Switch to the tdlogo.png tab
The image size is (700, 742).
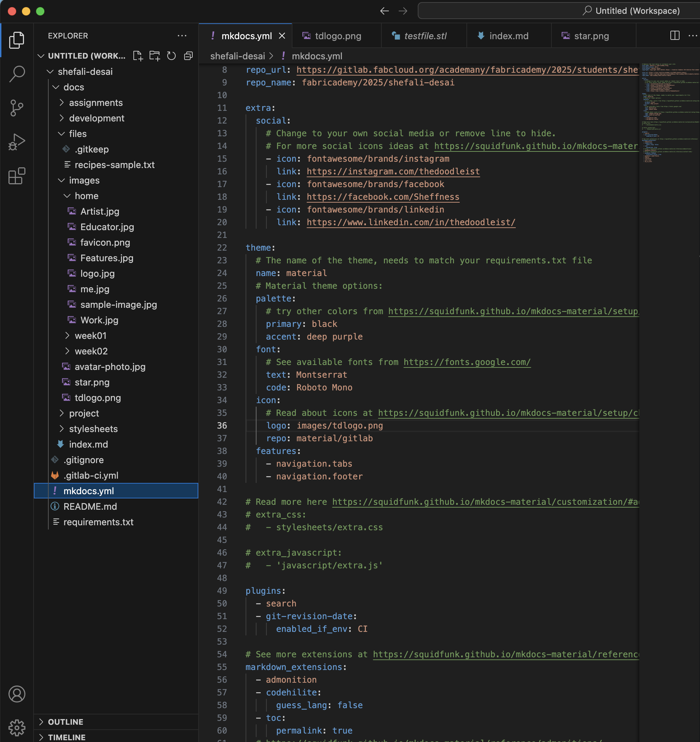(337, 36)
